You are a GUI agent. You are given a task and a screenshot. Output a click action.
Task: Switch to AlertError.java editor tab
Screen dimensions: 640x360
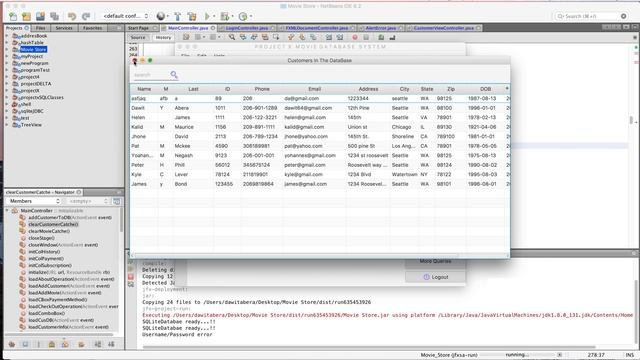[x=380, y=28]
